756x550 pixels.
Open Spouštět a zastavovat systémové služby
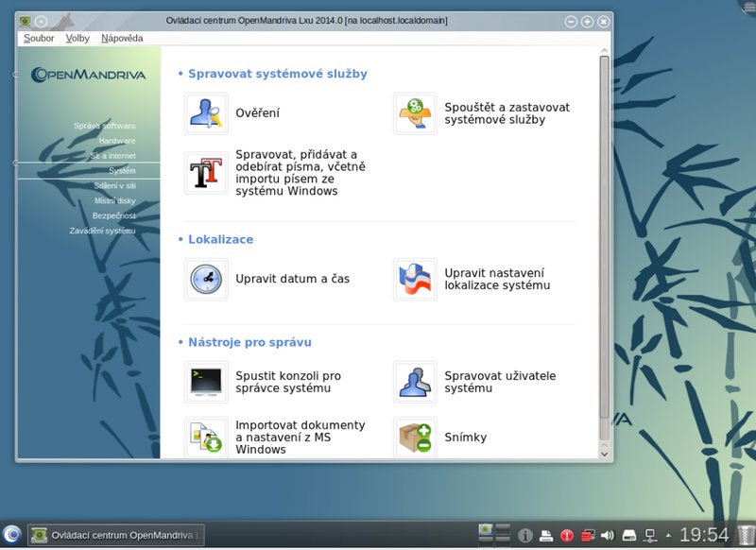[x=507, y=113]
